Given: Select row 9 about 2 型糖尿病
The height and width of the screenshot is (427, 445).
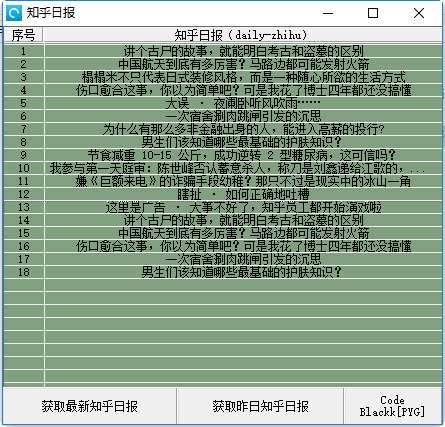Looking at the screenshot, I should [x=223, y=155].
